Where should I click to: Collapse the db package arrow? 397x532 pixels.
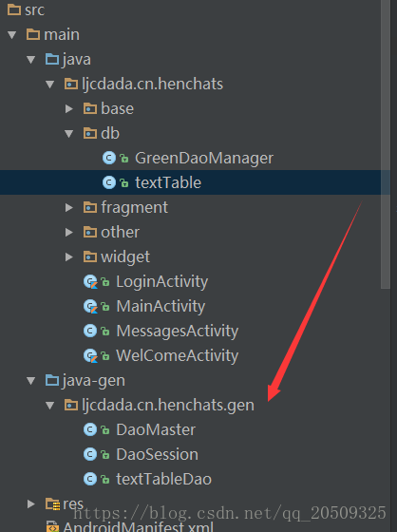point(69,134)
